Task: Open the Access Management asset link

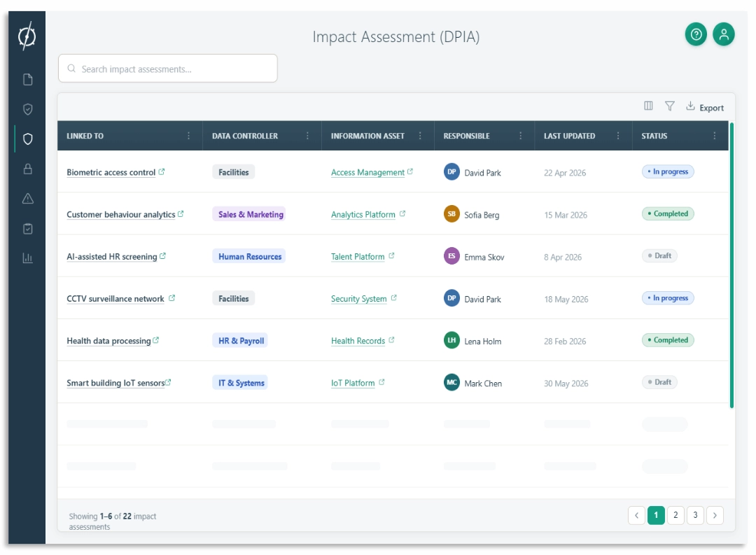Action: point(368,173)
